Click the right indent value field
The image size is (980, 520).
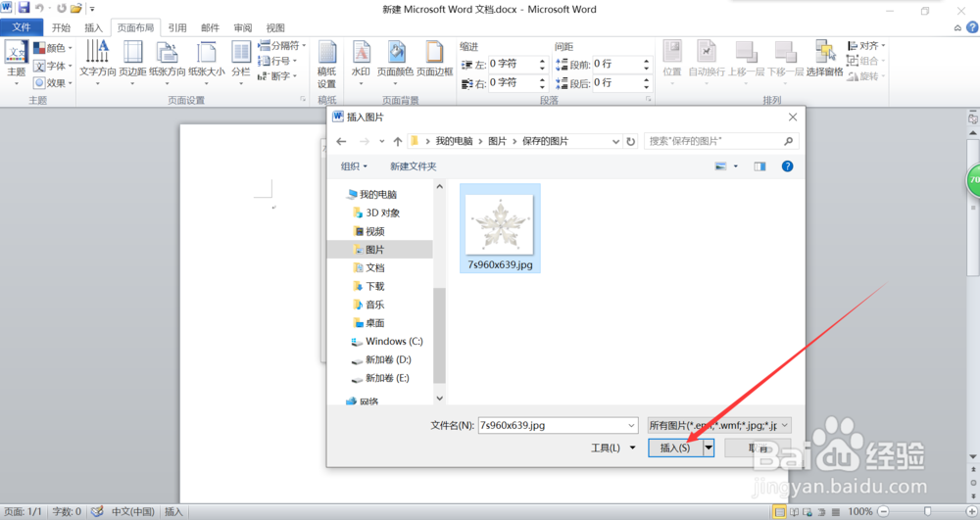512,82
